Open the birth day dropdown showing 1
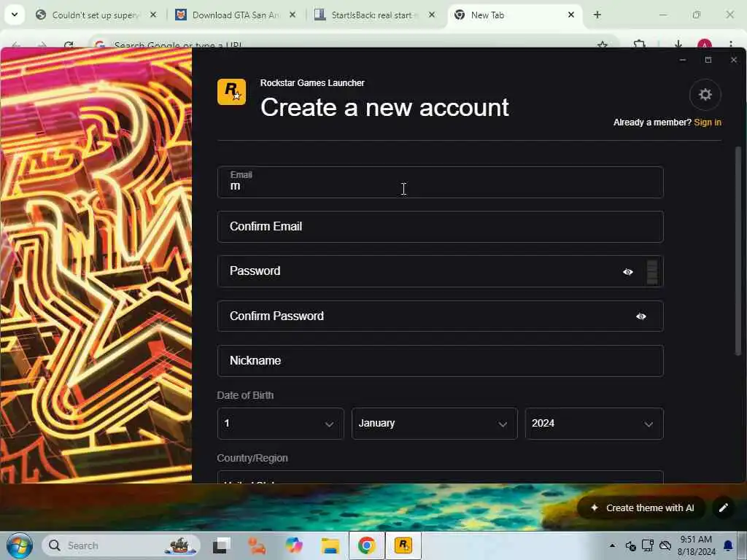This screenshot has width=747, height=560. [x=280, y=424]
